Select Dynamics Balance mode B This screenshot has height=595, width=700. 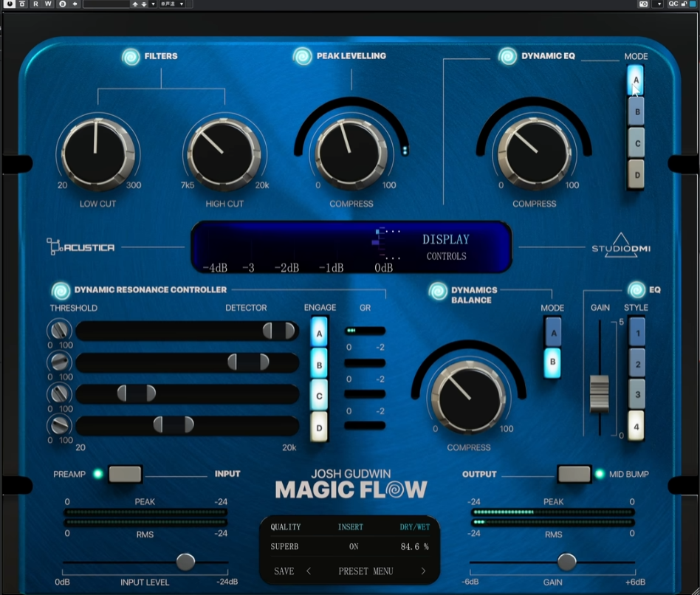[x=552, y=363]
